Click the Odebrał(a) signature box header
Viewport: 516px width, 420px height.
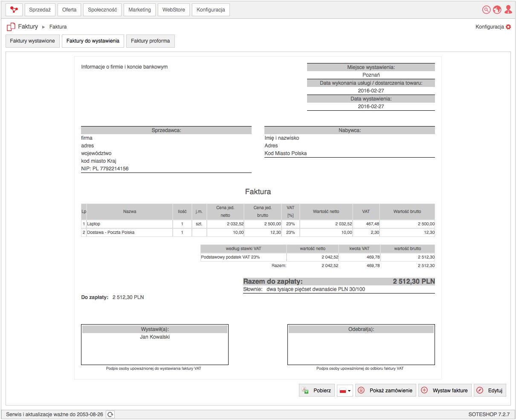click(361, 329)
